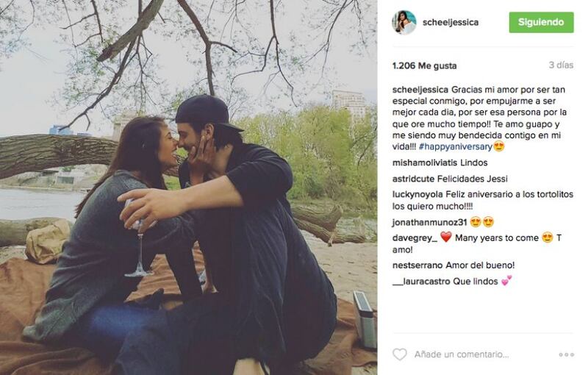
Task: Open luckynoyola commenter profile
Action: (x=417, y=195)
